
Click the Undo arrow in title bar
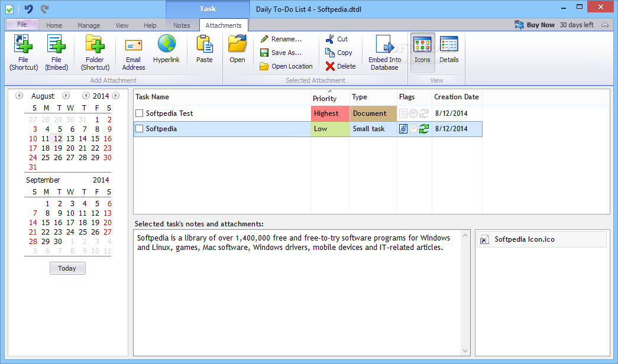coord(28,9)
